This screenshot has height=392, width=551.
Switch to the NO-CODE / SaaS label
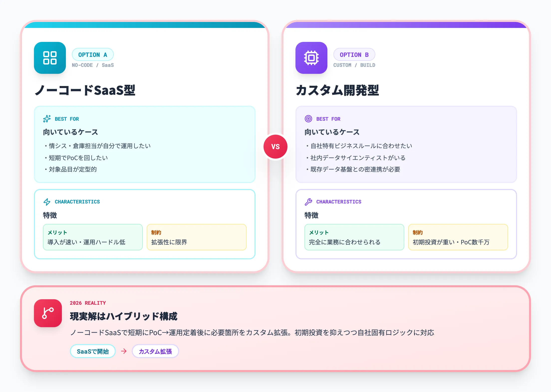click(93, 65)
